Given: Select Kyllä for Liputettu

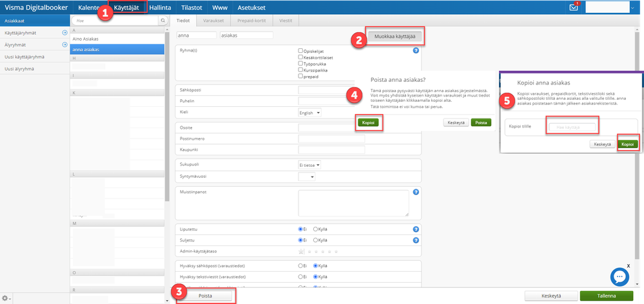Looking at the screenshot, I should [x=315, y=229].
